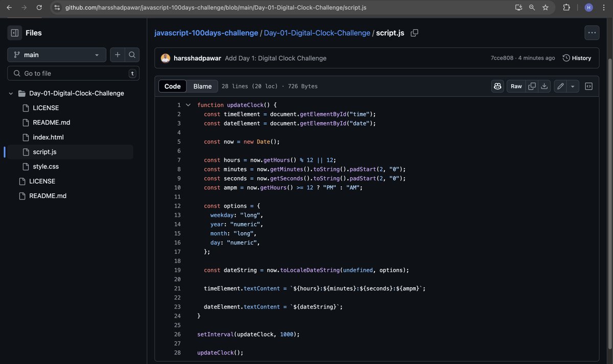The height and width of the screenshot is (364, 613).
Task: Open the Chrome profile avatar
Action: pos(589,8)
